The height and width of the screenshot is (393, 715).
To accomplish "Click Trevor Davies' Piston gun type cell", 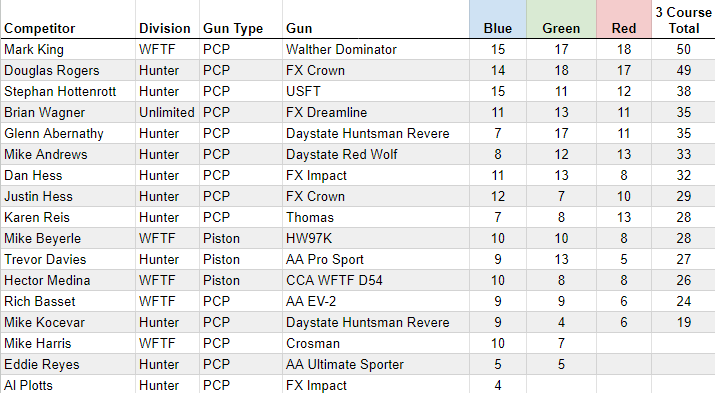I will pos(241,259).
